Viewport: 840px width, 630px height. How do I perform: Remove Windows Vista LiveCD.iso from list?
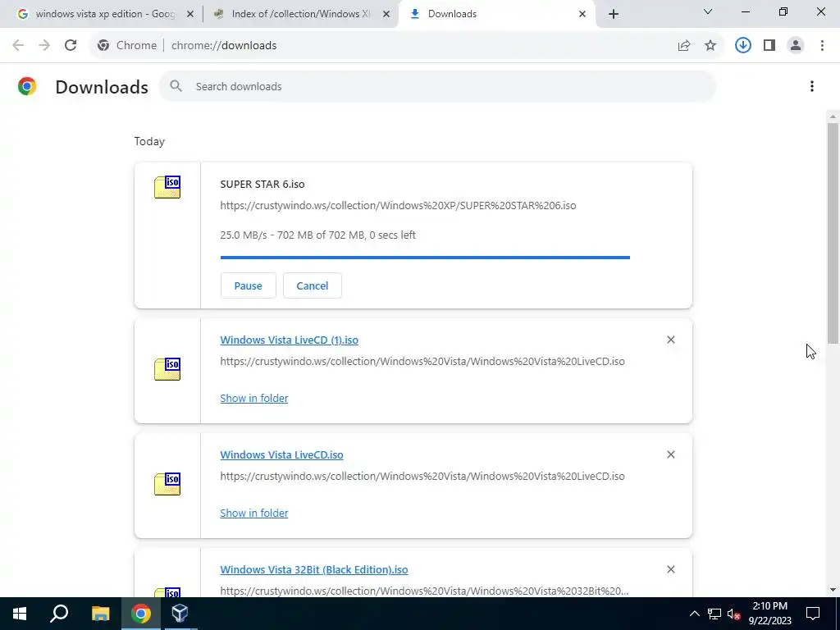point(671,454)
